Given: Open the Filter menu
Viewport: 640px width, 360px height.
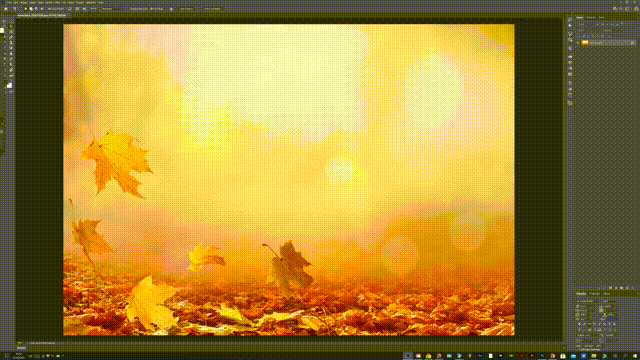Looking at the screenshot, I should coord(57,2).
